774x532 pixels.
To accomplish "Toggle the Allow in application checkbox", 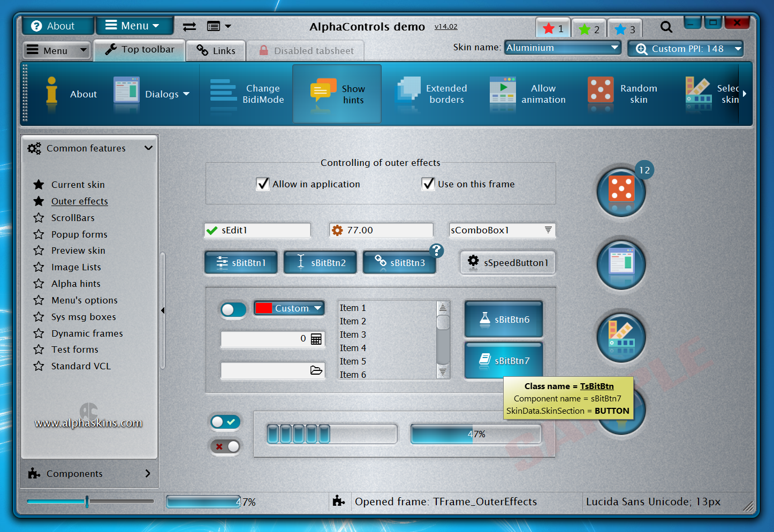I will click(x=263, y=184).
